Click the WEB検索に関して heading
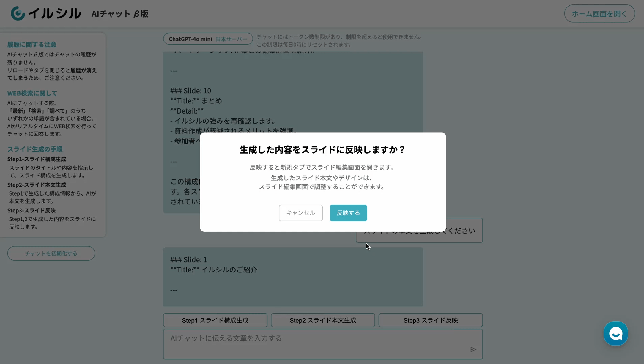The image size is (644, 364). (x=32, y=93)
